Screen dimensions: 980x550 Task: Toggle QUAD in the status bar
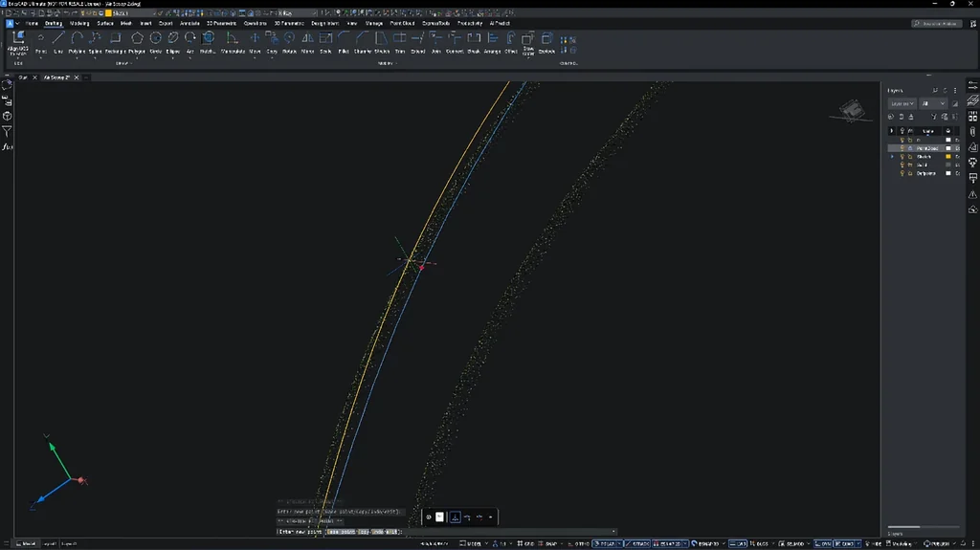[844, 543]
